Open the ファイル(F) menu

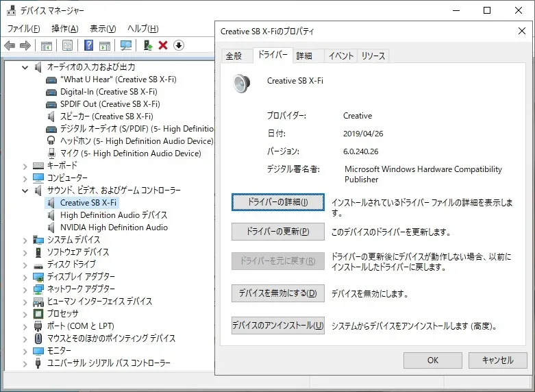23,28
